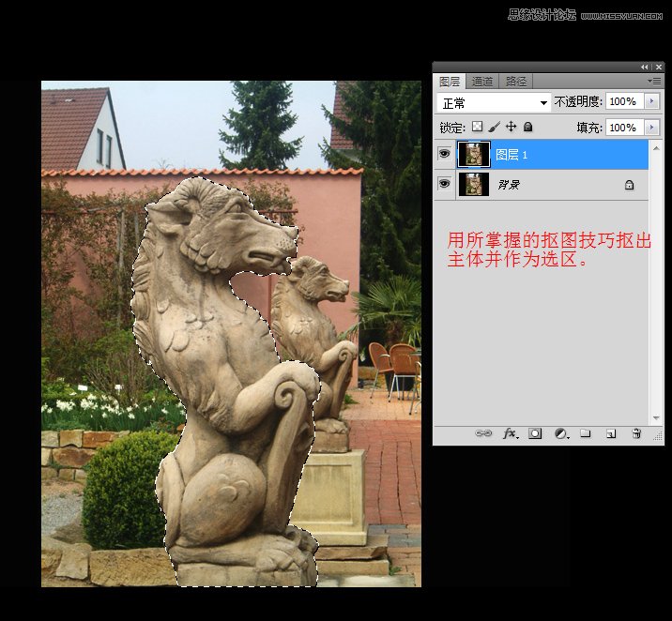
Task: Click 背景 layer lock icon
Action: (629, 185)
